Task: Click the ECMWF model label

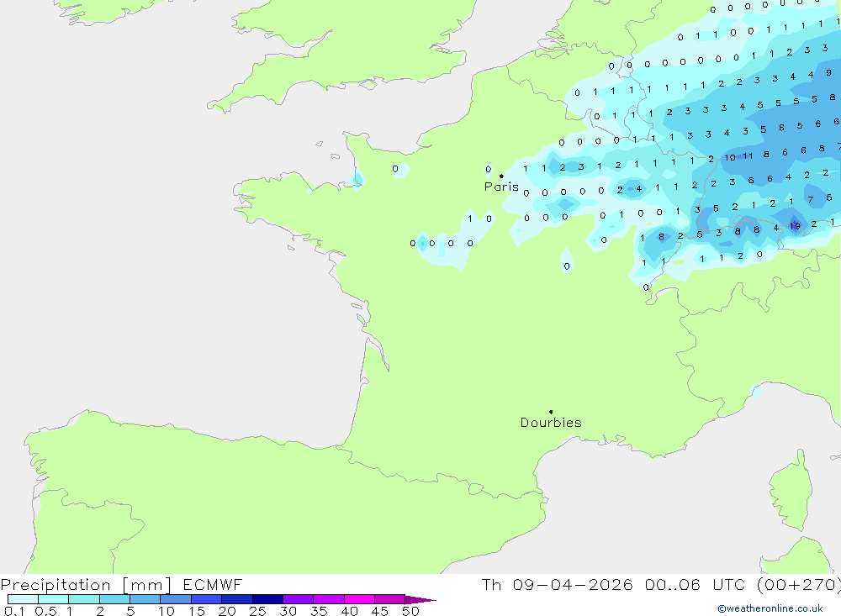Action: (x=213, y=584)
